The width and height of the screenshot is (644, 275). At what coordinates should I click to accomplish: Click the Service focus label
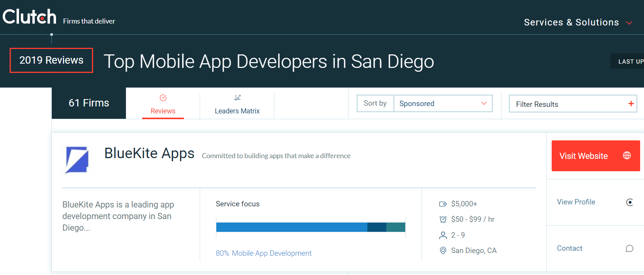(238, 204)
